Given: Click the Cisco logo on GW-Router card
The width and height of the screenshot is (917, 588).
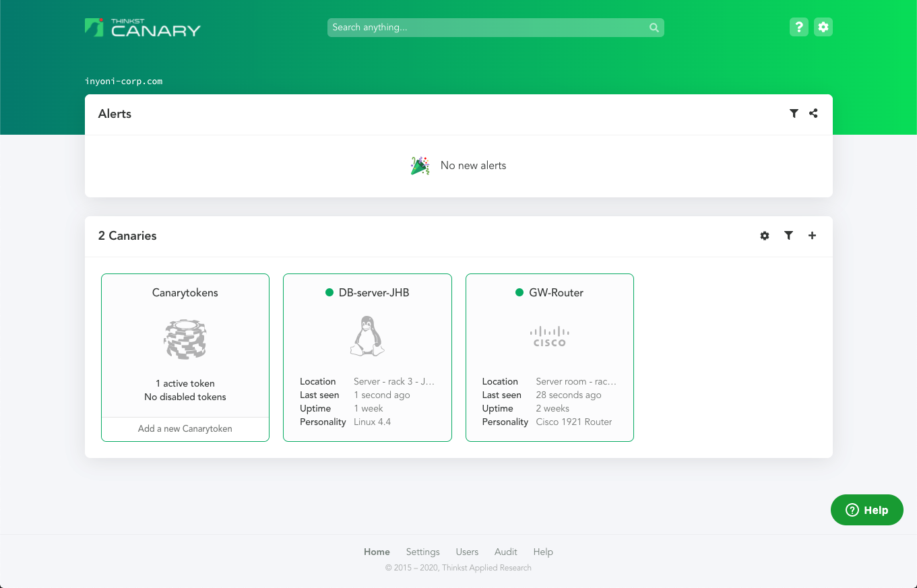Looking at the screenshot, I should click(x=549, y=336).
